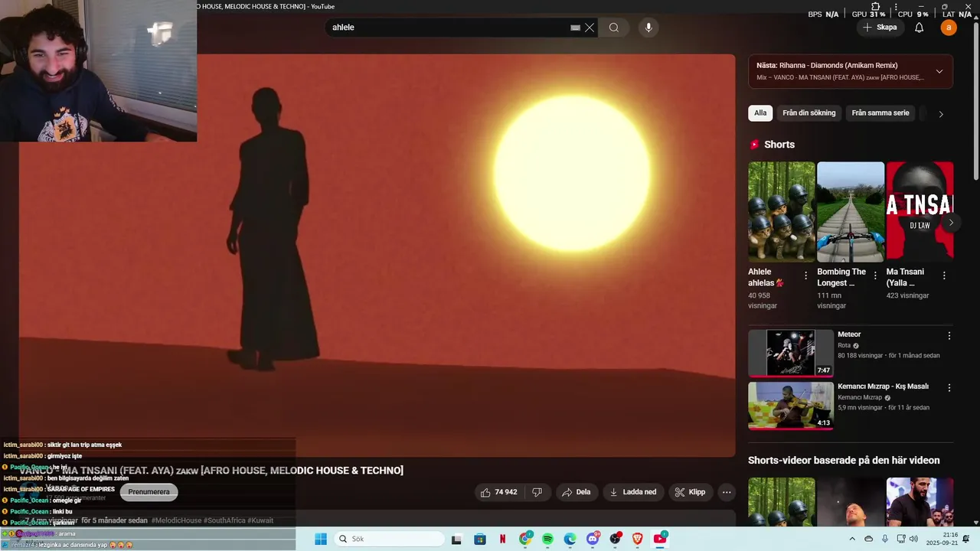Open the Ahlele ahlelas short thumbnail
Viewport: 980px width, 551px height.
coord(782,211)
